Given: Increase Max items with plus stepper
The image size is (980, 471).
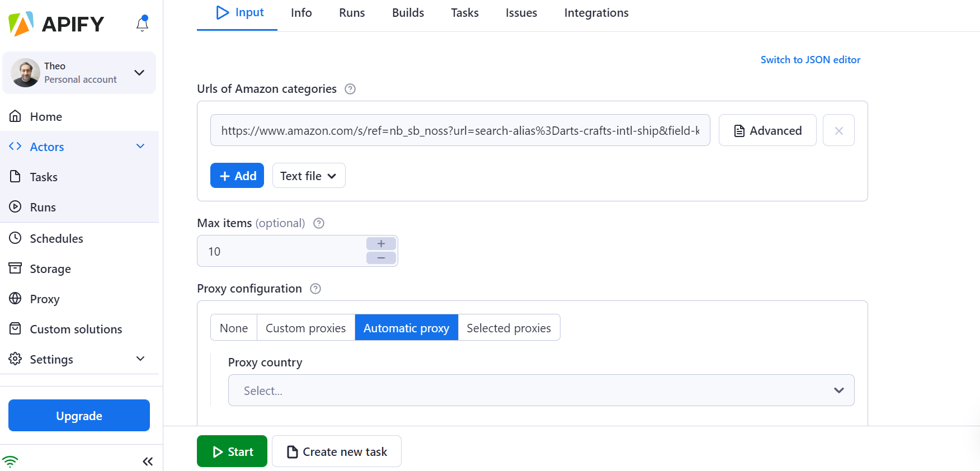Looking at the screenshot, I should click(x=381, y=243).
